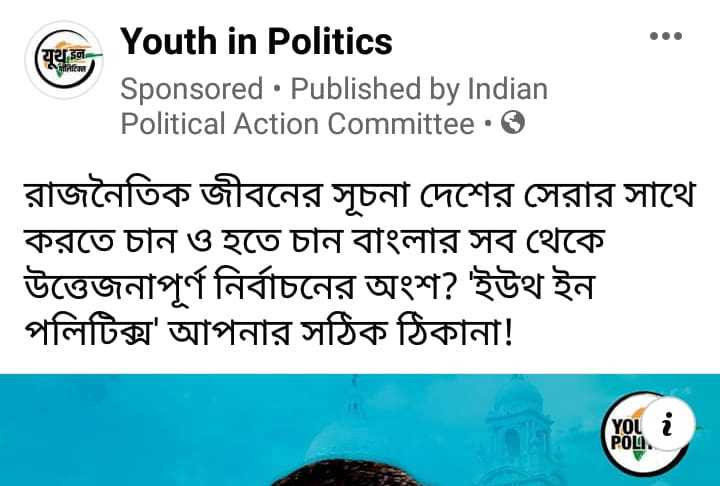Open the Youth in Politics page name
720x486 pixels.
point(256,41)
